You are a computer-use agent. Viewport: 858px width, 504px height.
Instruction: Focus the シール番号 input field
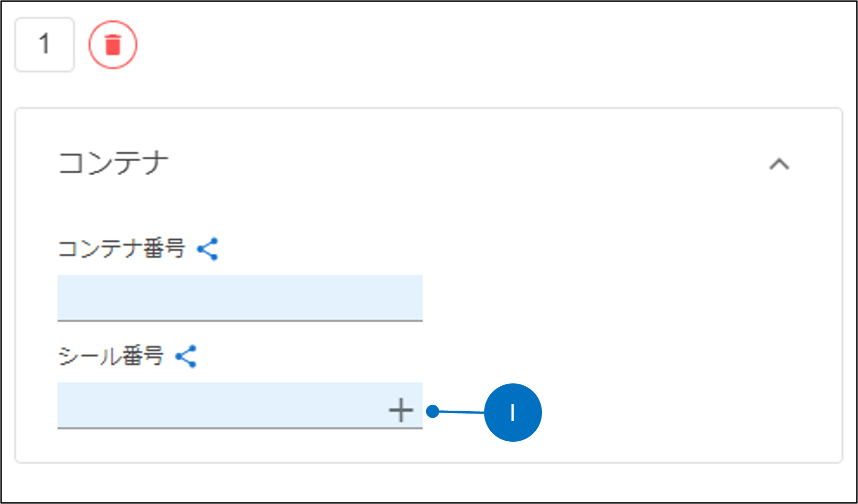click(x=220, y=405)
